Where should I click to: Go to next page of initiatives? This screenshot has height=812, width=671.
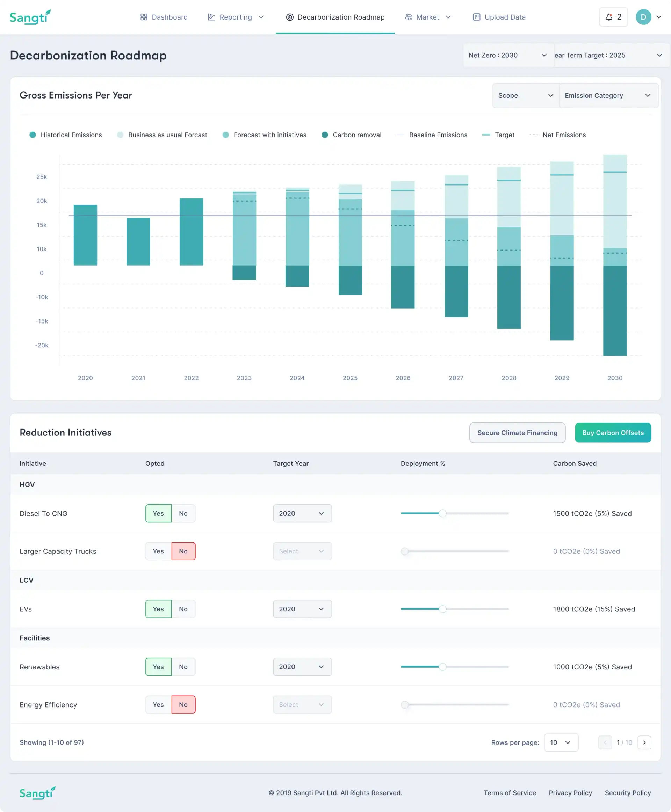(644, 742)
